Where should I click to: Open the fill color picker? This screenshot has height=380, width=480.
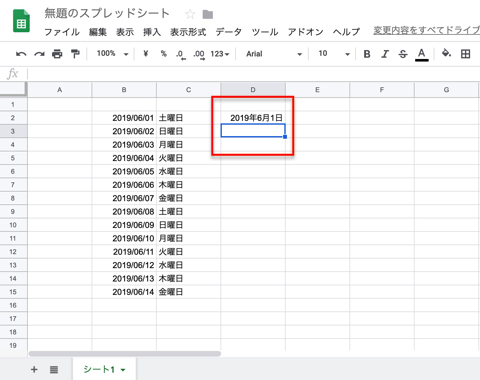pyautogui.click(x=446, y=53)
